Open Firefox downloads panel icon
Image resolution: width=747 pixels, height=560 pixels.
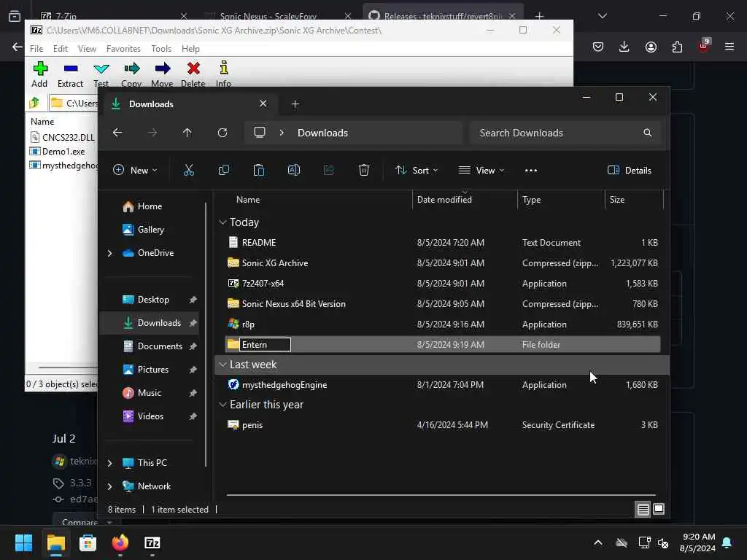pyautogui.click(x=624, y=47)
